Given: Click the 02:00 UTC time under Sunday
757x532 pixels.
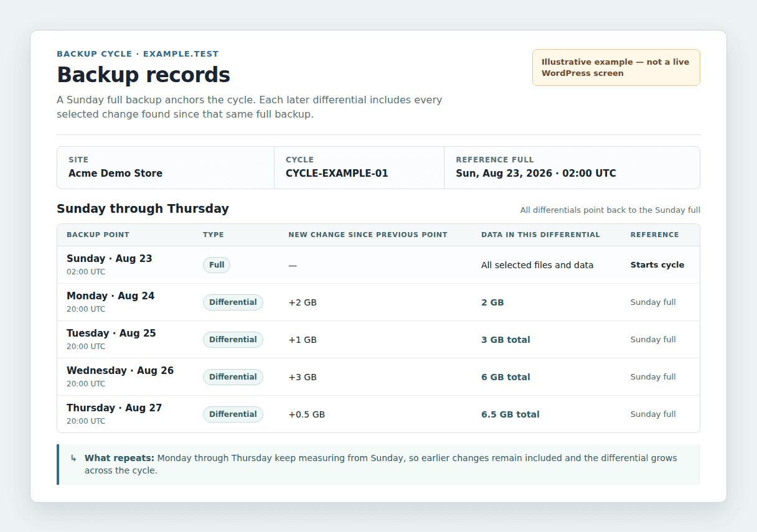Looking at the screenshot, I should 86,272.
